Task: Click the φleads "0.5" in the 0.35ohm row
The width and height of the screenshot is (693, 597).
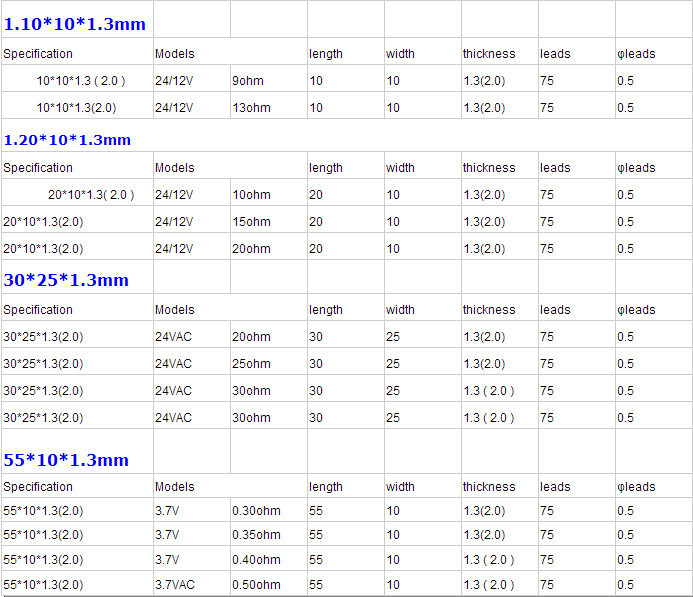Action: tap(625, 535)
